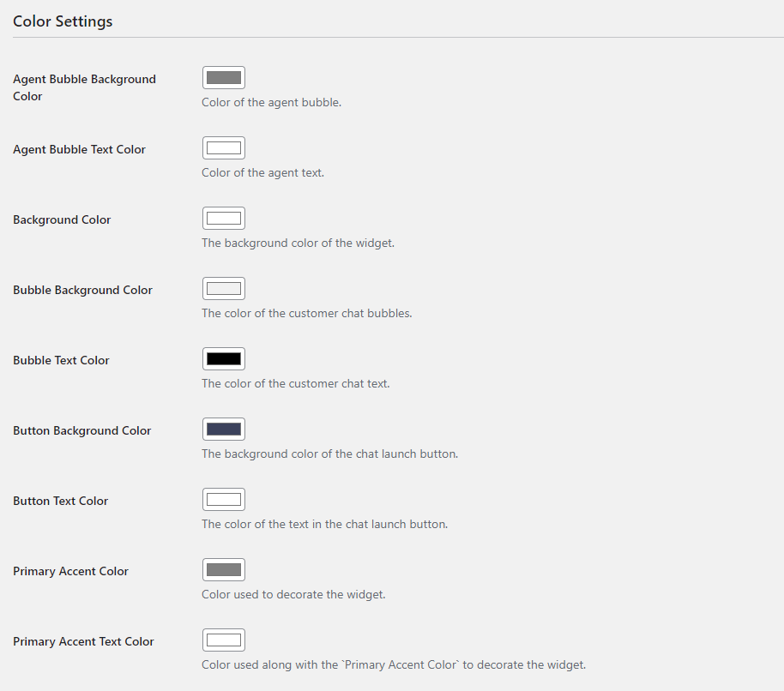Screen dimensions: 784x691
Task: Click the Agent Bubble Text Color picker
Action: (224, 148)
